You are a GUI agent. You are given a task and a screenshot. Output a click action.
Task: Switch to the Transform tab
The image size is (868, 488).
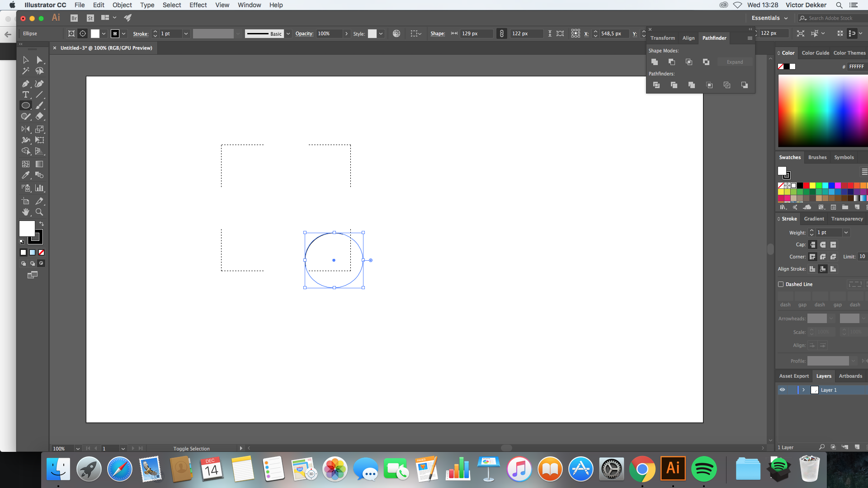tap(662, 38)
